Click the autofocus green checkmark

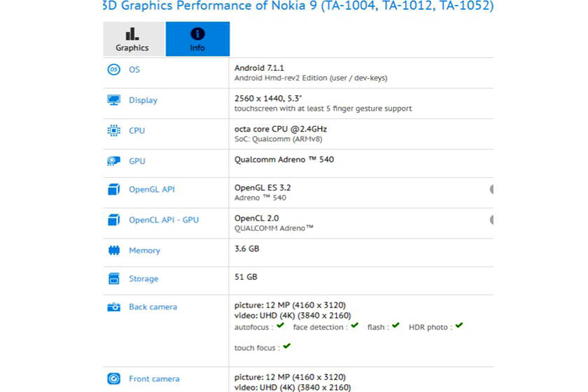[x=281, y=325]
